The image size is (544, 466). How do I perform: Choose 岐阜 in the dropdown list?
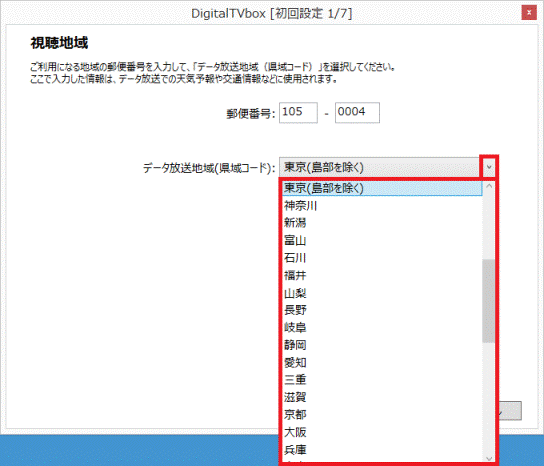(382, 328)
